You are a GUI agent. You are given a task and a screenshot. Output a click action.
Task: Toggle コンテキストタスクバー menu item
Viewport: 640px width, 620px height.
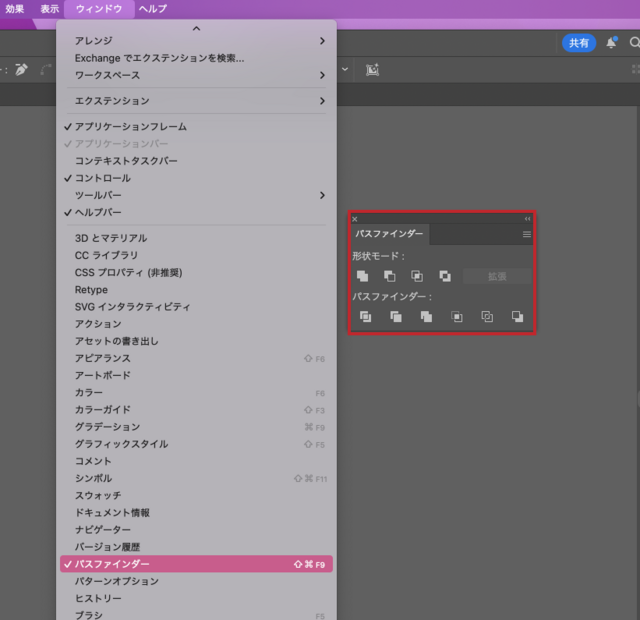click(x=196, y=161)
